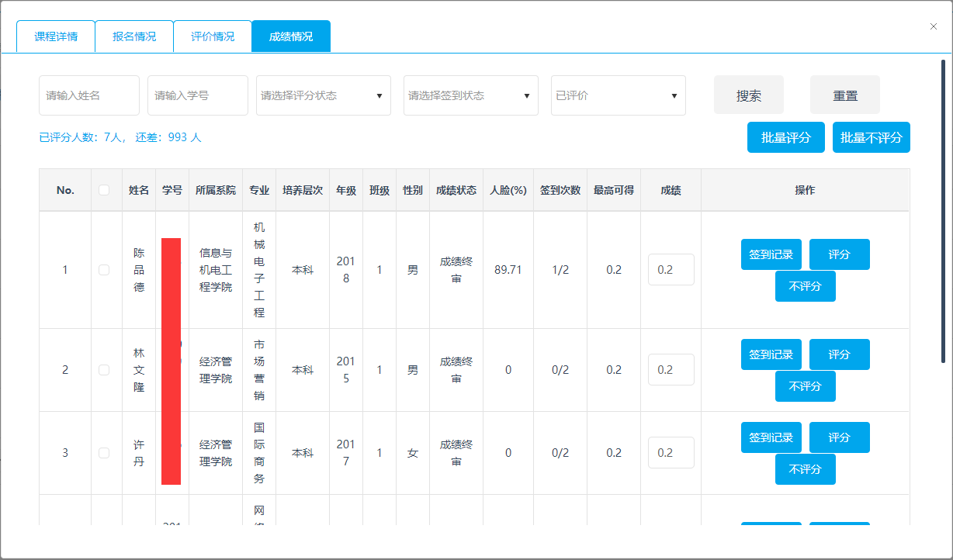The image size is (953, 560).
Task: Click the 国际商务 major cell
Action: (259, 453)
